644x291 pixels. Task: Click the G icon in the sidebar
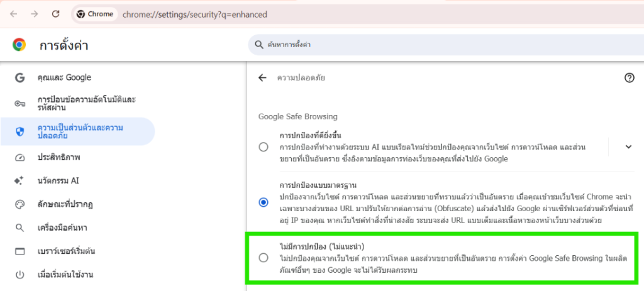tap(19, 77)
